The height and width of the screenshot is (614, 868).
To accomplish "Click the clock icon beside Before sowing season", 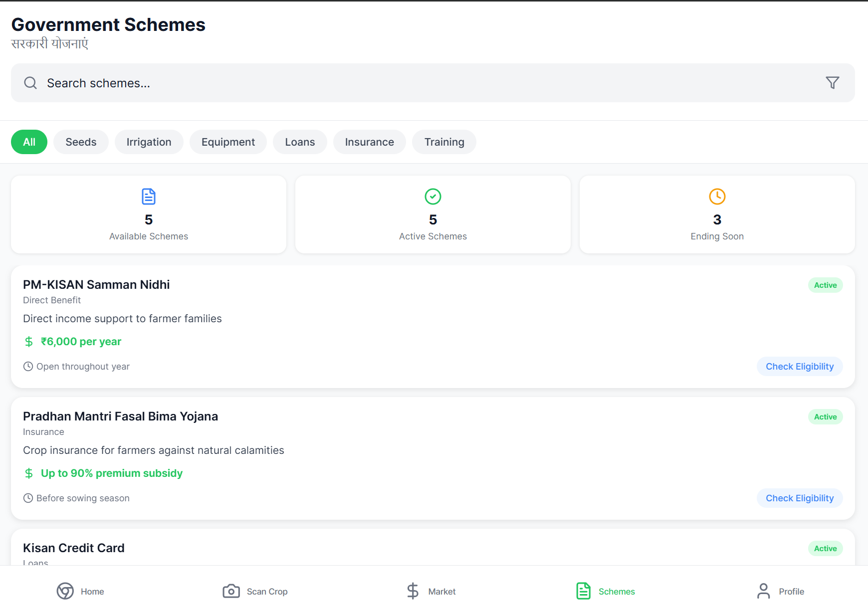I will 28,498.
